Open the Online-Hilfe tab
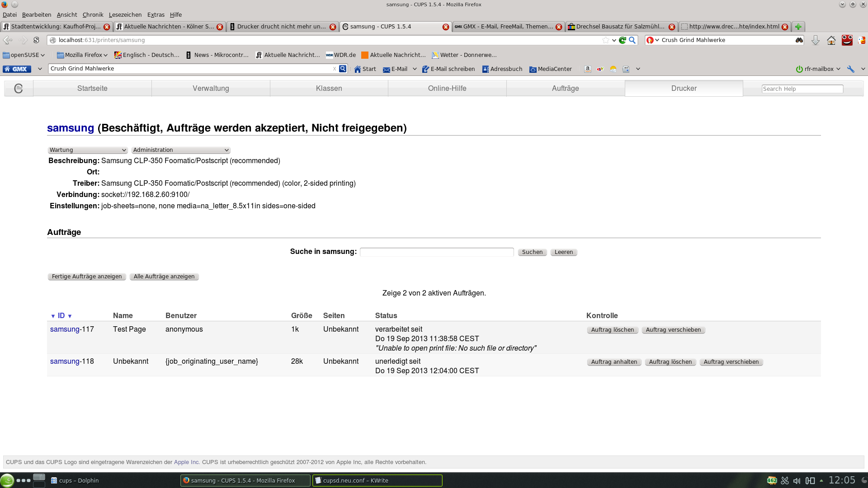The image size is (868, 488). (447, 89)
